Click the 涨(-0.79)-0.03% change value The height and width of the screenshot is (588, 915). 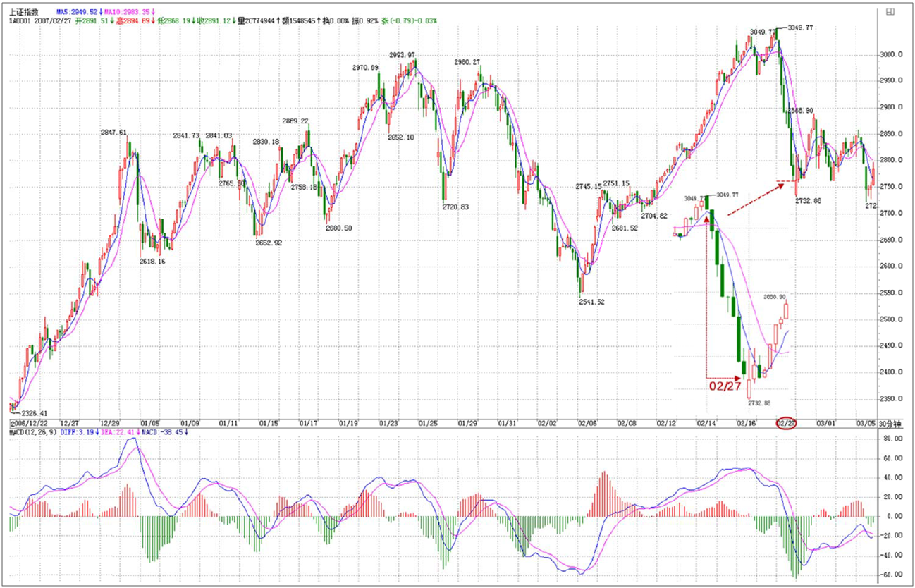pyautogui.click(x=408, y=21)
